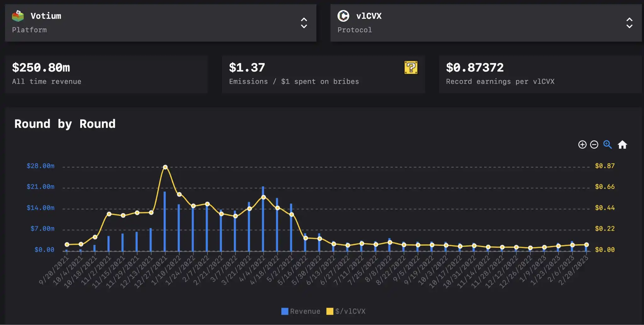Click the peak $/vlCVX point at 12/27/2021
Screen dimensions: 644x325
[x=165, y=167]
